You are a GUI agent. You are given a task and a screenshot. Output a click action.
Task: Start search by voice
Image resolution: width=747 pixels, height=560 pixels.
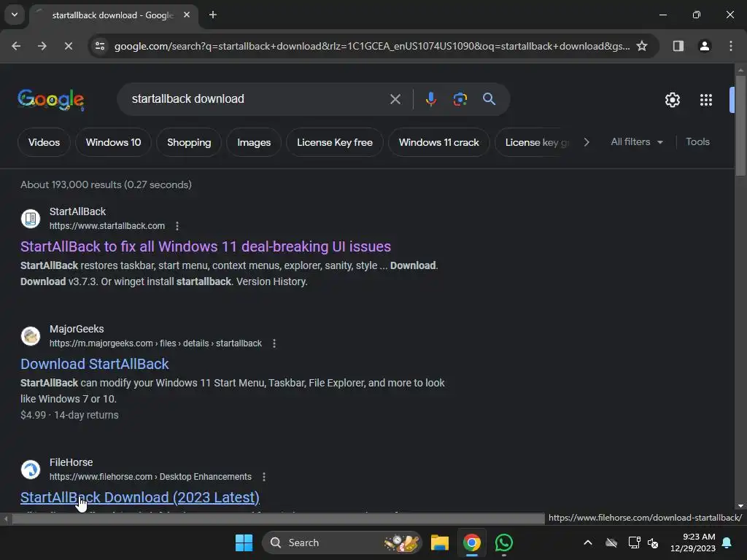[x=430, y=99]
